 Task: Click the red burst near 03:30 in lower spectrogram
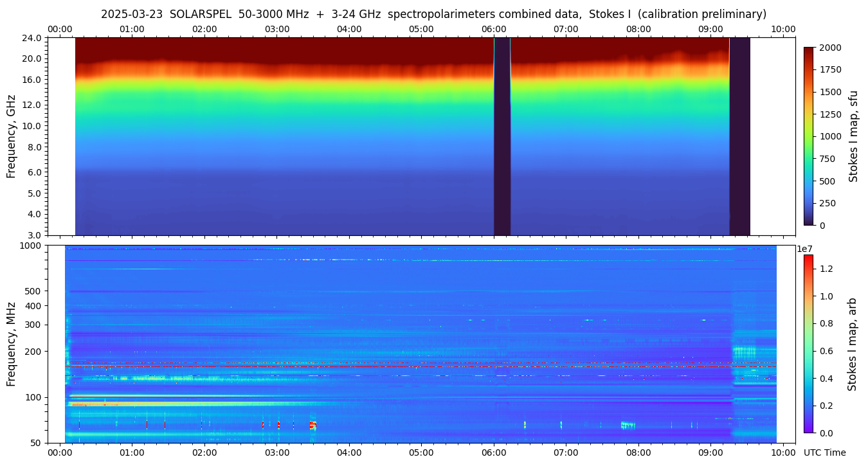(312, 425)
